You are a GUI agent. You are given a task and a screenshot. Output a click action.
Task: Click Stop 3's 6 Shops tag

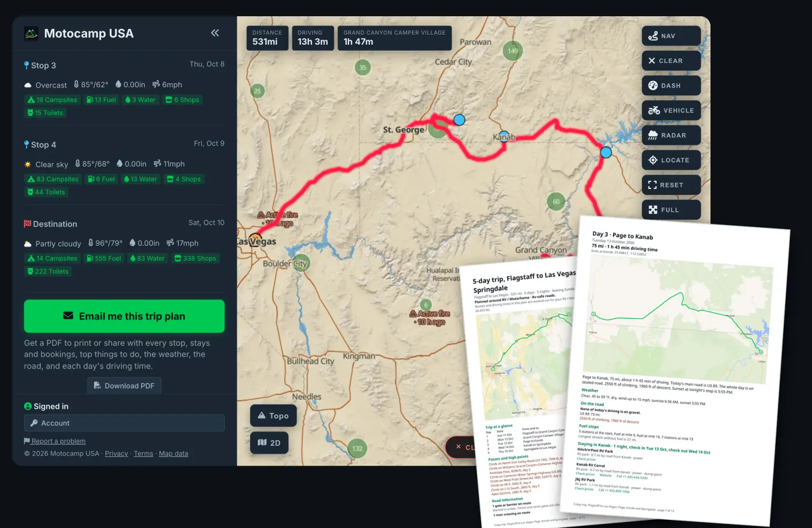coord(182,100)
